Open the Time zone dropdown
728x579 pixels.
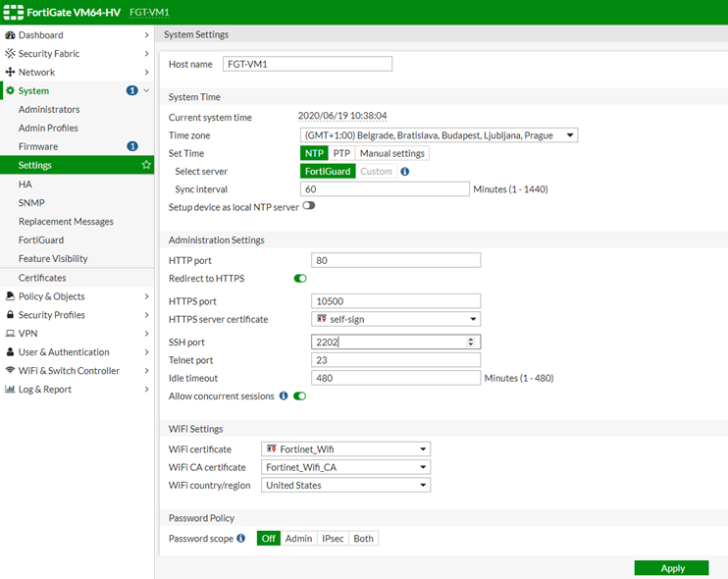tap(439, 135)
